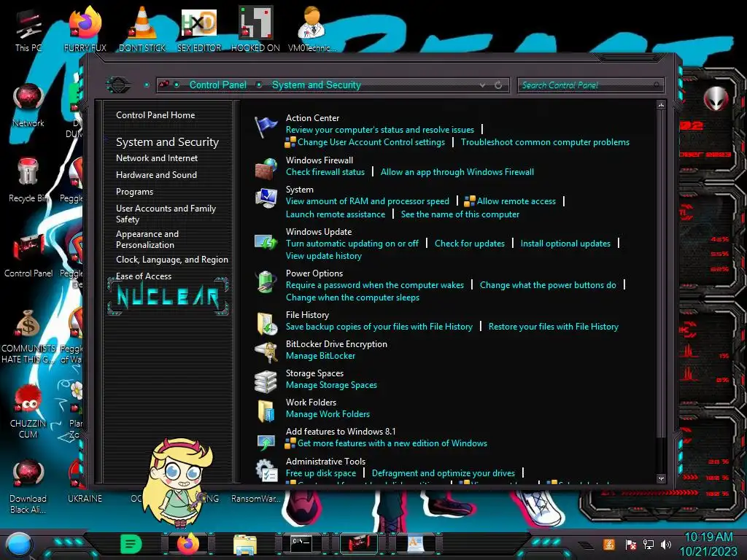
Task: Click the scroll down arrow of content pane
Action: click(x=661, y=478)
